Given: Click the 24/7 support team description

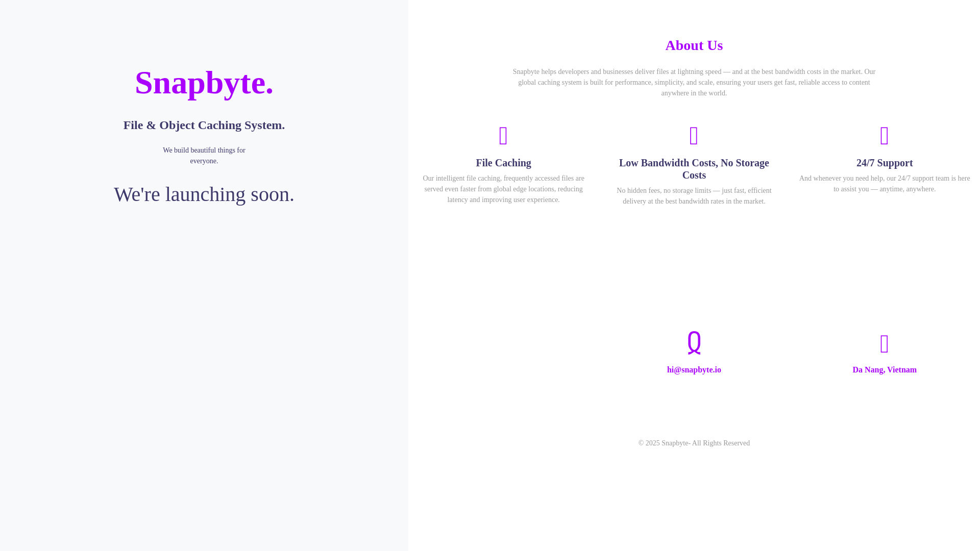Looking at the screenshot, I should coord(885,184).
